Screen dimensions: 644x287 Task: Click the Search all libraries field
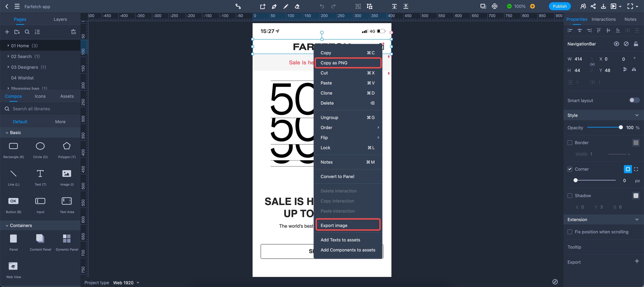[x=40, y=109]
